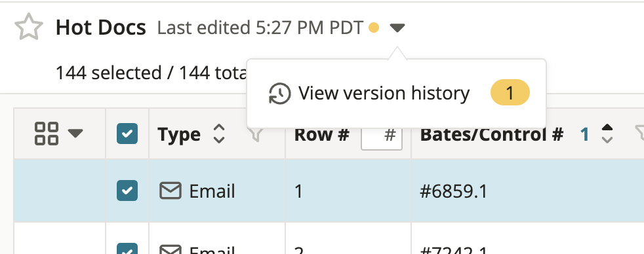Collapse the caret dropdown beside Last edited
Viewport: 644px width, 254px height.
397,28
